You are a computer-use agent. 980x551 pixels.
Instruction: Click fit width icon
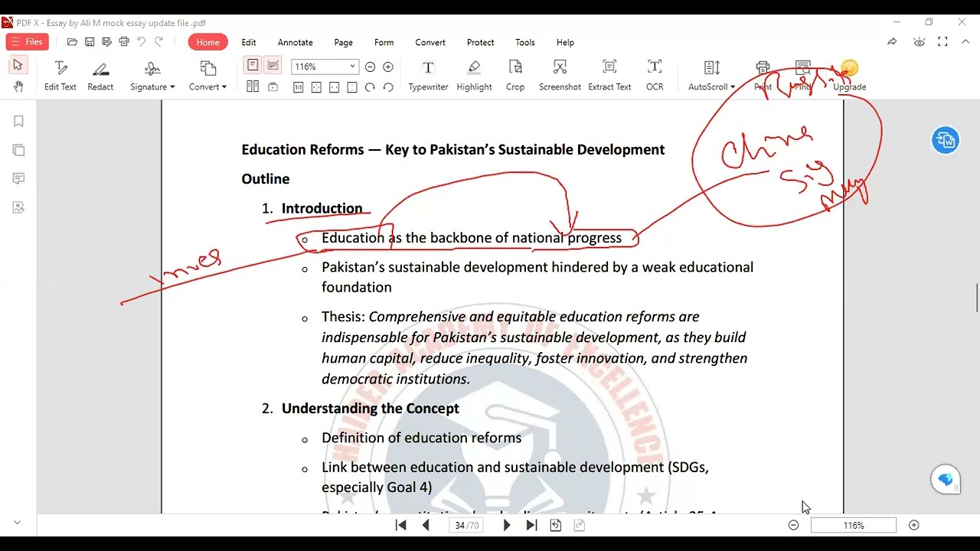click(334, 87)
